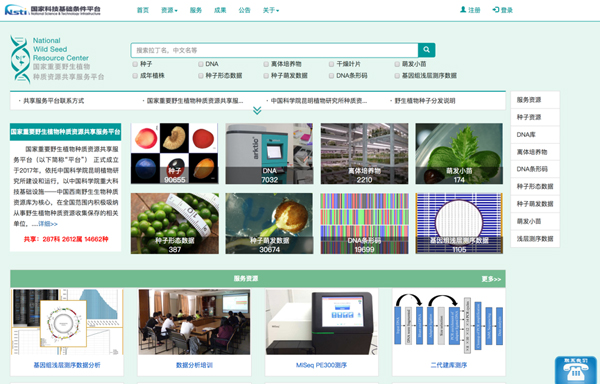The image size is (600, 384).
Task: Select 种子形态数据 in right sidebar
Action: (535, 187)
